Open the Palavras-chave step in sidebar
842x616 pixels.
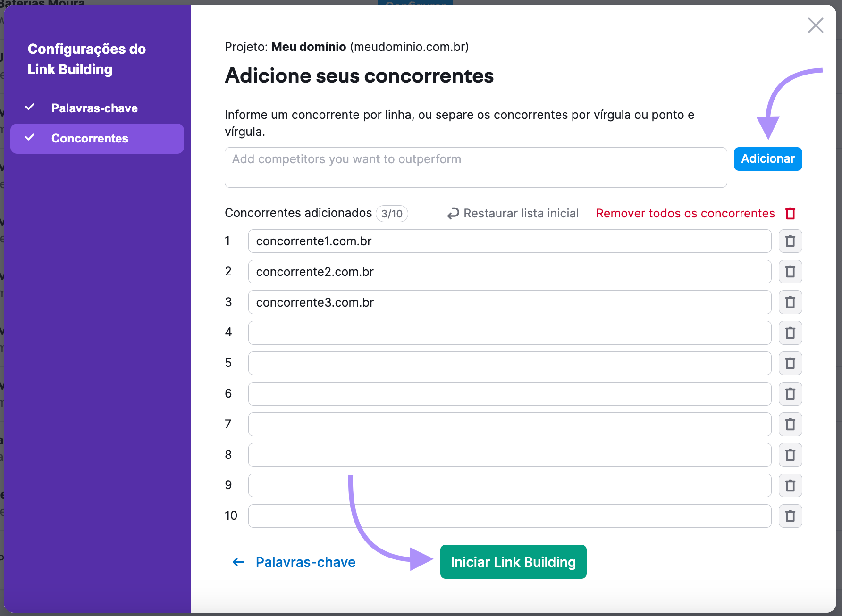click(x=97, y=108)
